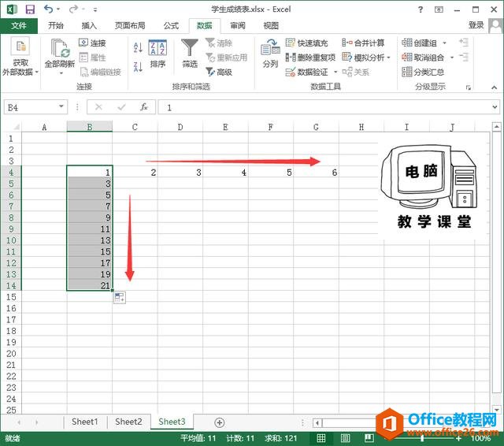Toggle the Filter (筛选) funnel
The image size is (504, 446).
(x=190, y=54)
